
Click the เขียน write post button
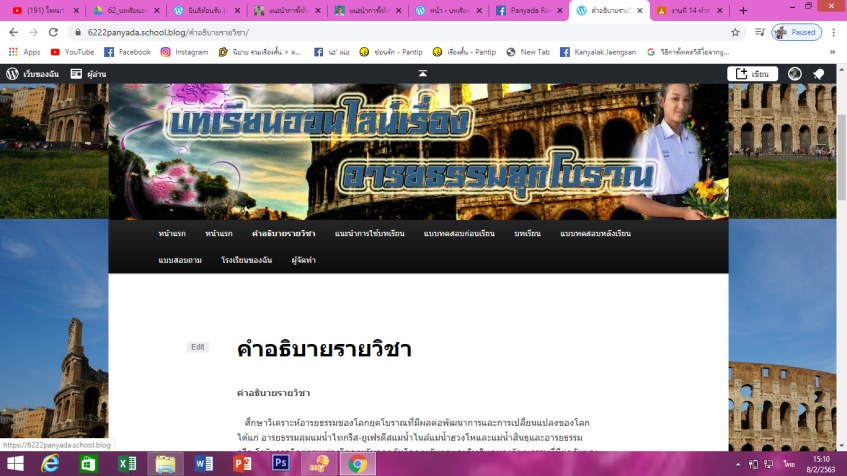752,73
